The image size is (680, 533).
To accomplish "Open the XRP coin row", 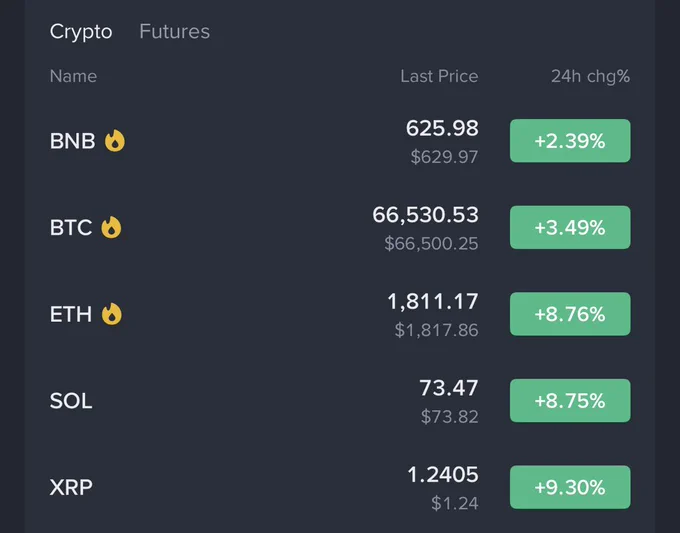I will point(340,487).
